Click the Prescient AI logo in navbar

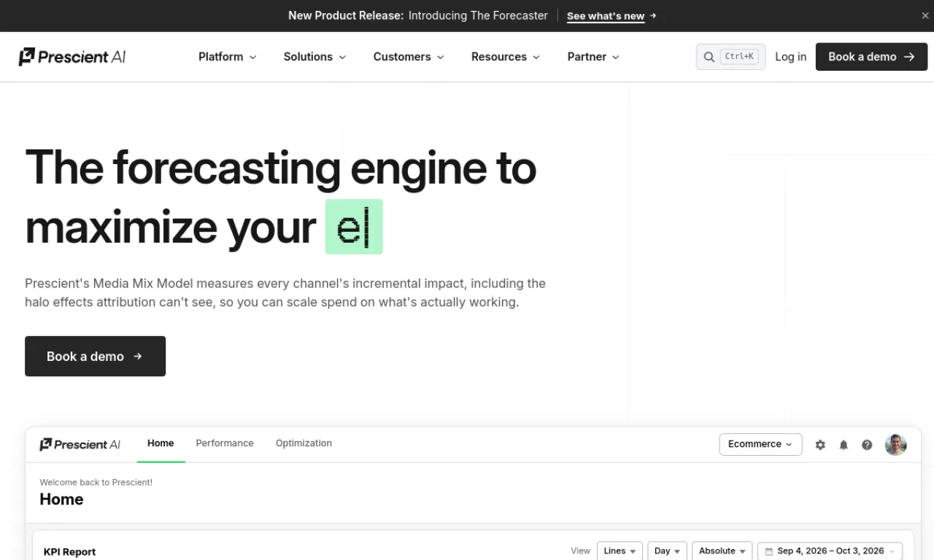pos(72,57)
